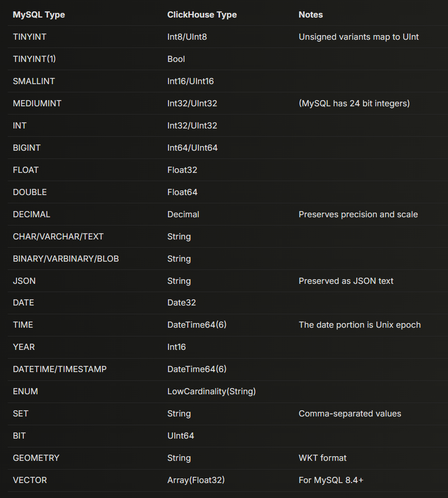448x498 pixels.
Task: Click the Array(Float32) cell
Action: pyautogui.click(x=196, y=480)
